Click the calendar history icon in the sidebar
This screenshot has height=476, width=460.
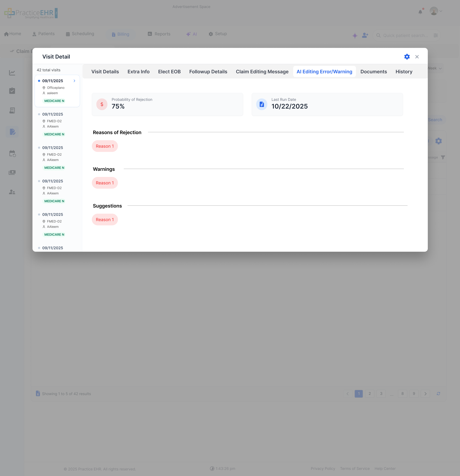(12, 153)
